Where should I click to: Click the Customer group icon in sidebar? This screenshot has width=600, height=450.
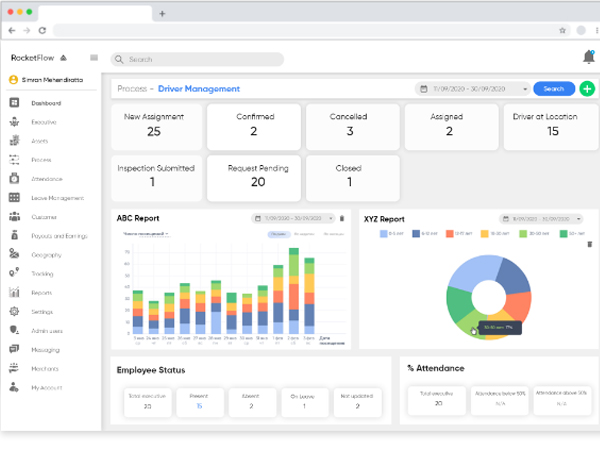point(14,217)
